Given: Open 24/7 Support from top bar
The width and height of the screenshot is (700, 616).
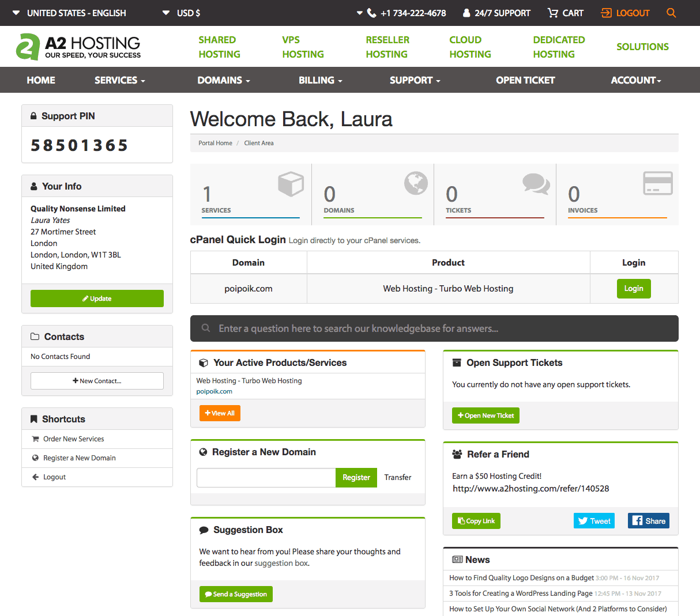Looking at the screenshot, I should click(x=496, y=13).
